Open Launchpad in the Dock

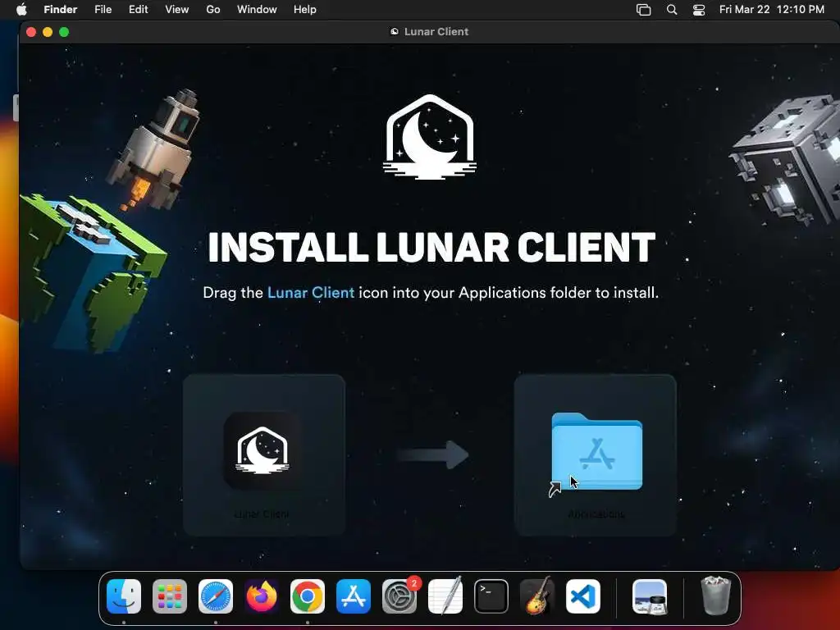point(170,596)
